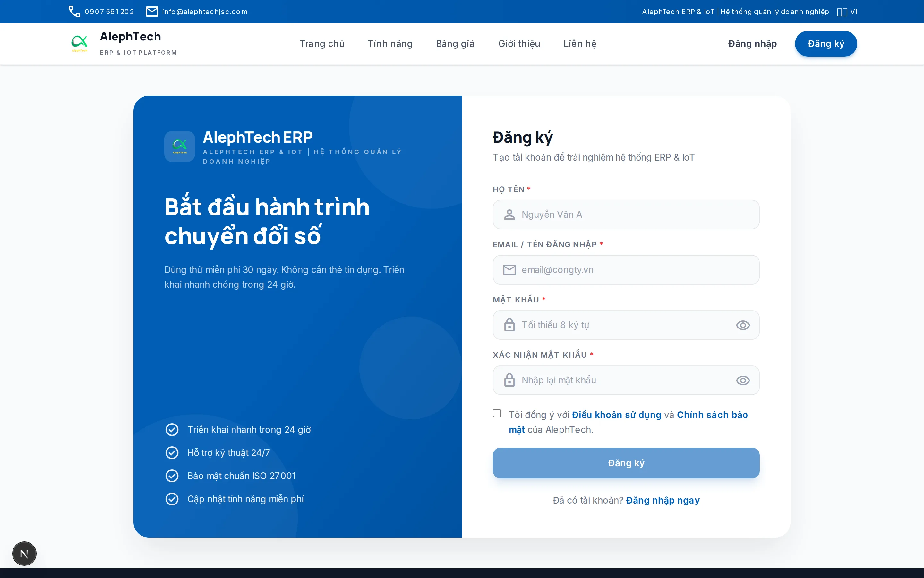The height and width of the screenshot is (578, 924).
Task: Click 'Hỗ trợ kỹ thuật 24/7' text
Action: tap(229, 453)
